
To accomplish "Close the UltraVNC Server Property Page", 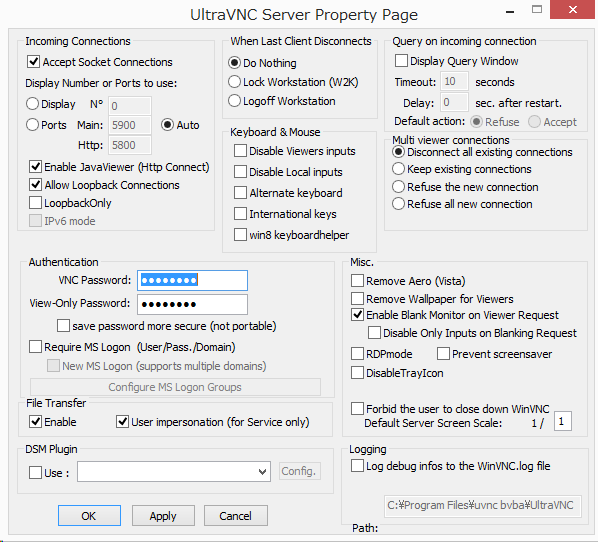I will 572,10.
